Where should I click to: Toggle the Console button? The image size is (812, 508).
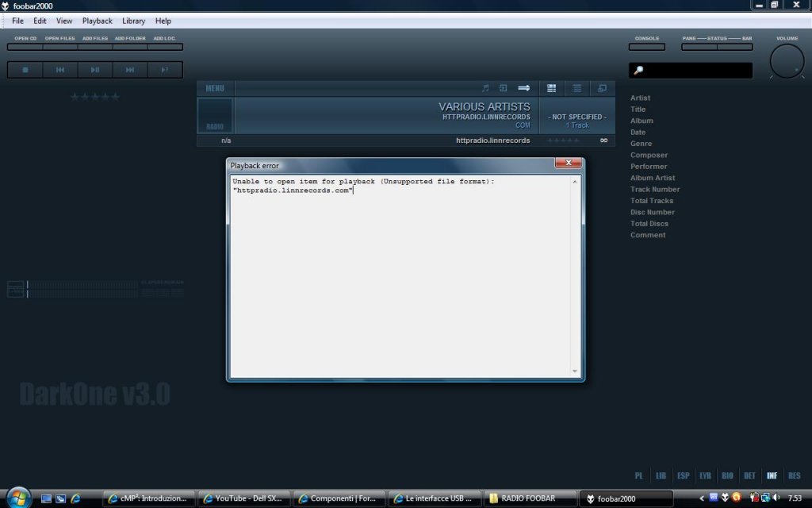click(647, 47)
